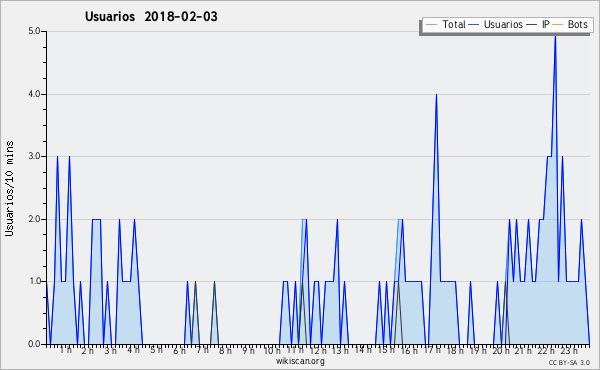
Task: Click the '8 h' x-axis label
Action: point(225,351)
